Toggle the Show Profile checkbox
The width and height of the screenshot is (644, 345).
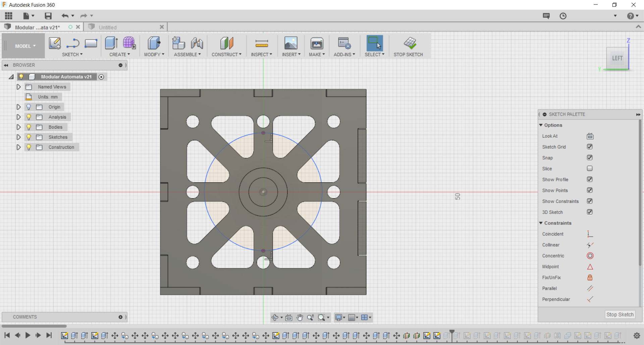click(590, 179)
